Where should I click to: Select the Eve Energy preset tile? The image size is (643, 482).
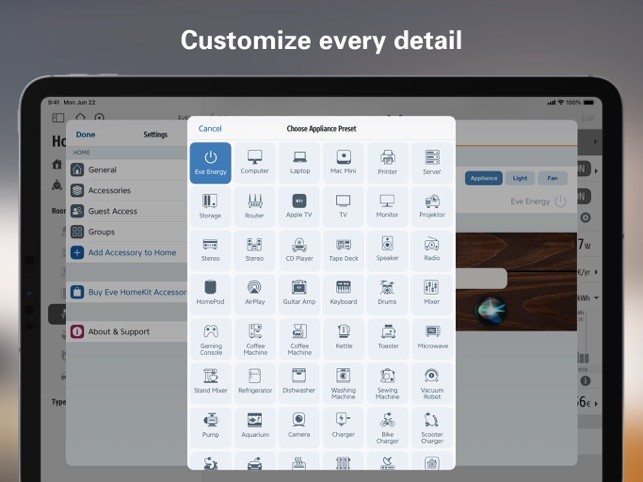pos(210,163)
